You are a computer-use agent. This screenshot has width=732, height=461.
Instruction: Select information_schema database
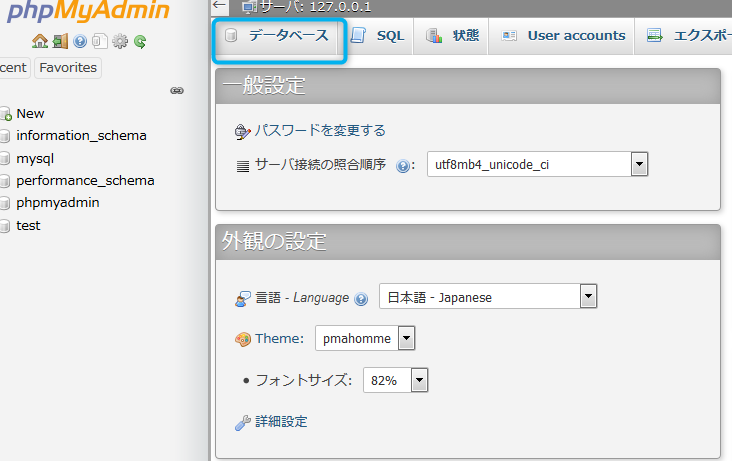click(x=82, y=135)
